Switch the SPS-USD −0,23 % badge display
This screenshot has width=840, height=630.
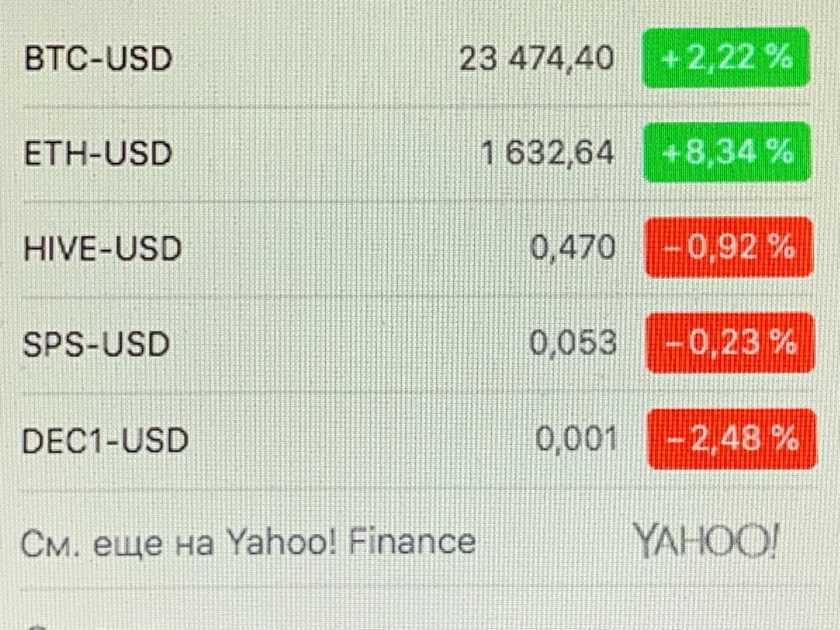(x=730, y=343)
